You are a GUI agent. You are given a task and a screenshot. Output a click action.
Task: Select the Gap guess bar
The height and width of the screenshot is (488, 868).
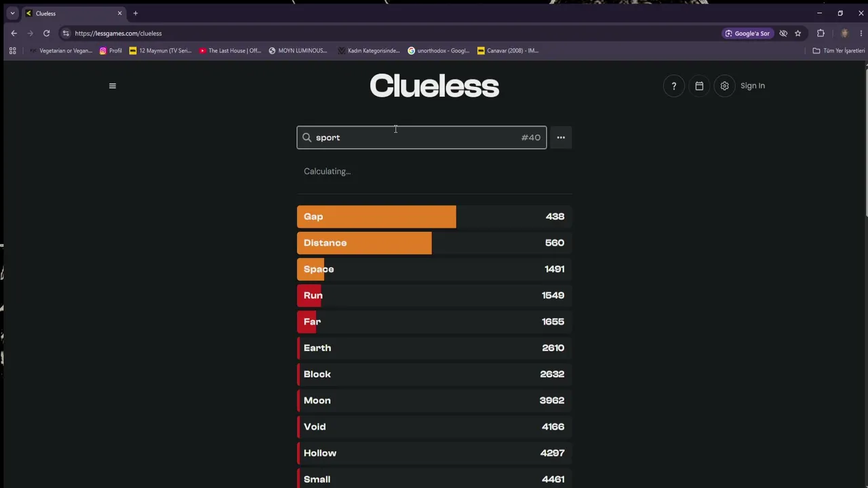click(434, 216)
